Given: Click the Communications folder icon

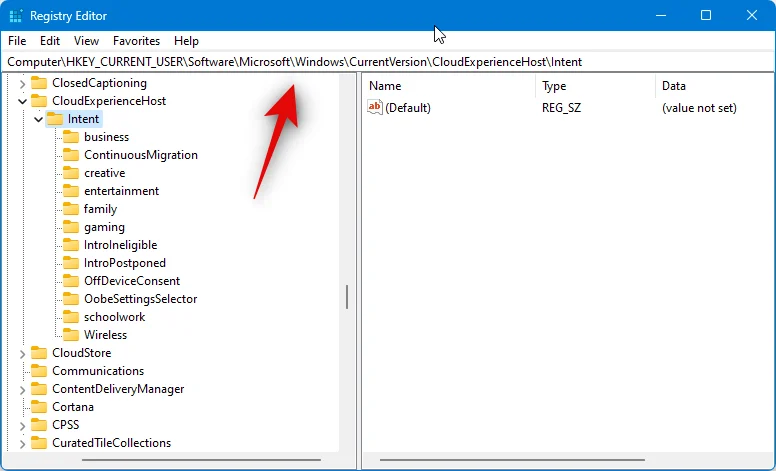Looking at the screenshot, I should [39, 371].
